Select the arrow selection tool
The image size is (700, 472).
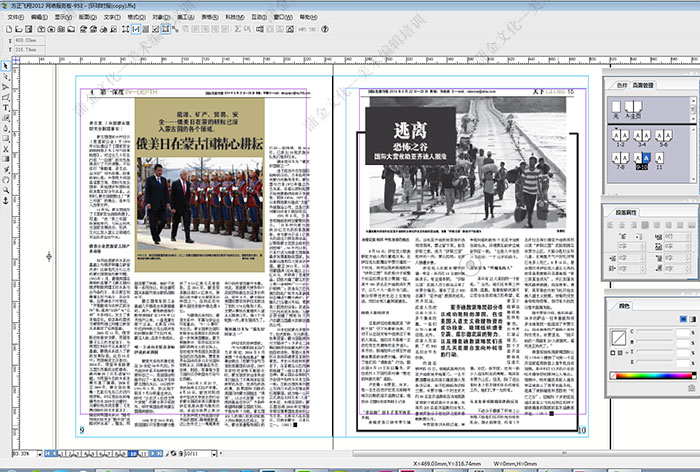pyautogui.click(x=6, y=66)
